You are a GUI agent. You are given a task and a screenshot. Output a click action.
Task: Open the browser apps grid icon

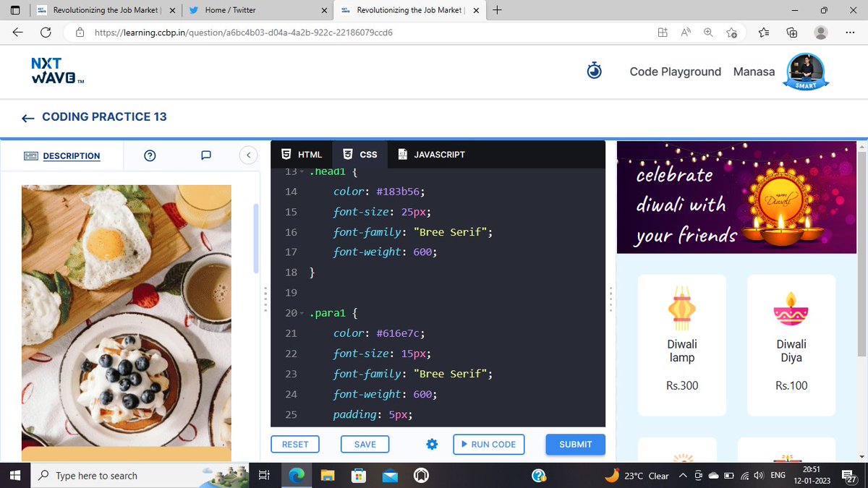[662, 33]
